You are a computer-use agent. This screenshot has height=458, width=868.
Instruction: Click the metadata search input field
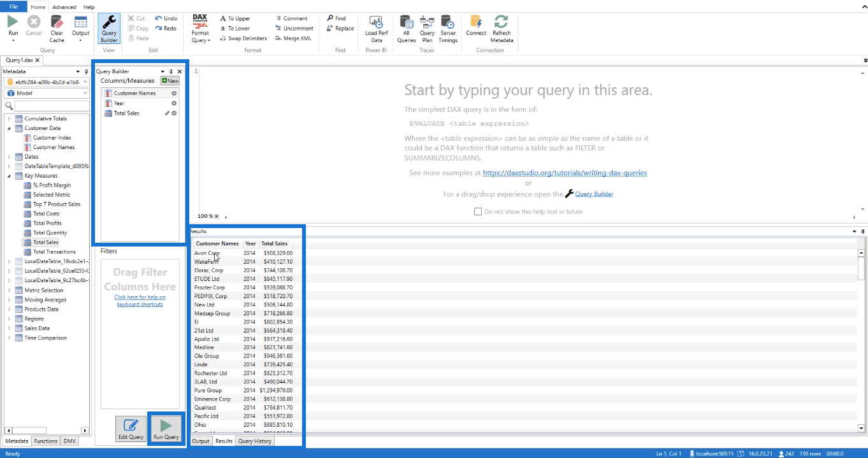tap(51, 106)
